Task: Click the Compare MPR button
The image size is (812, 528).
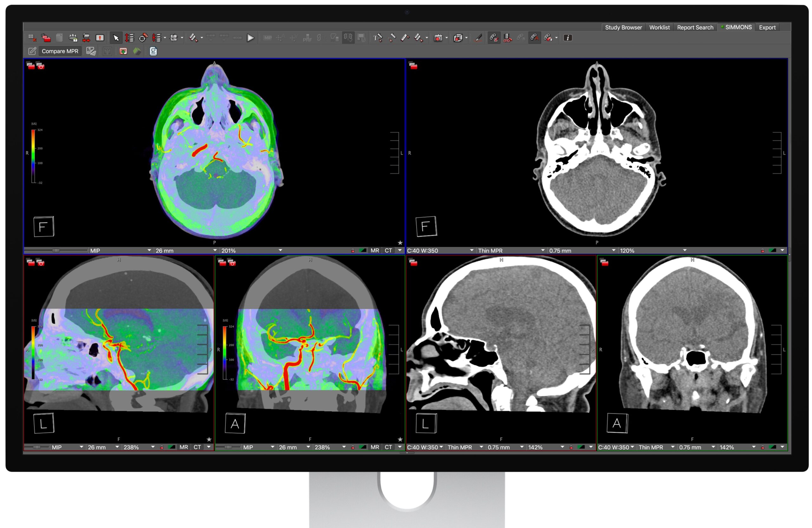Action: (60, 51)
